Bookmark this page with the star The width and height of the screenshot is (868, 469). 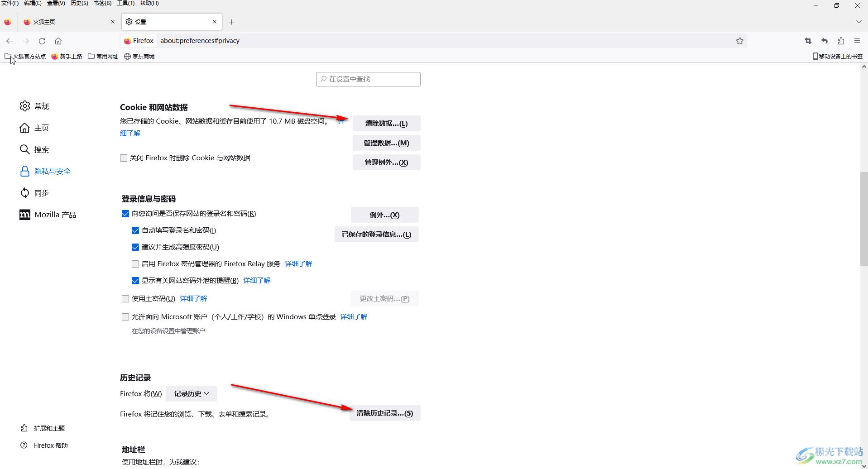tap(740, 41)
